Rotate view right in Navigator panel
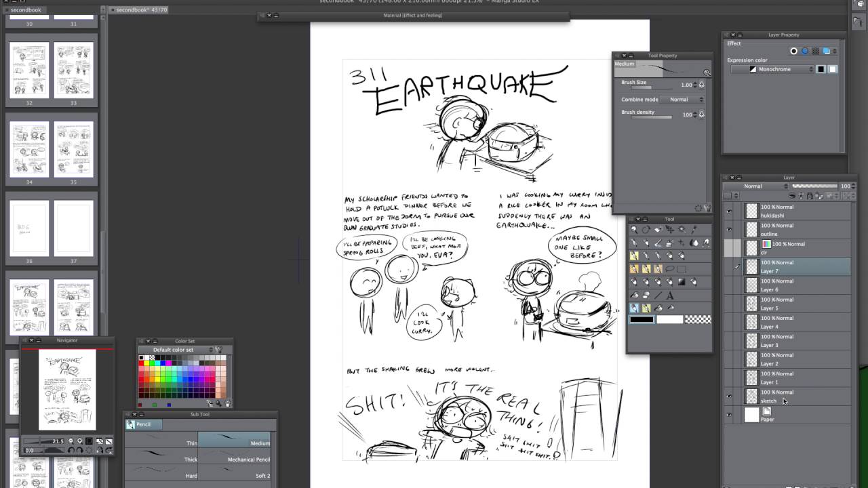The height and width of the screenshot is (488, 868). pyautogui.click(x=80, y=450)
